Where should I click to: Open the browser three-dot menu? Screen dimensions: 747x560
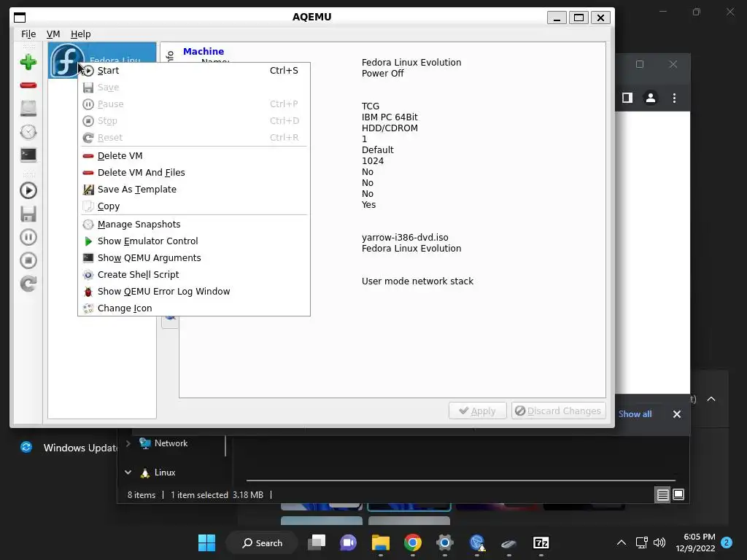tap(674, 98)
